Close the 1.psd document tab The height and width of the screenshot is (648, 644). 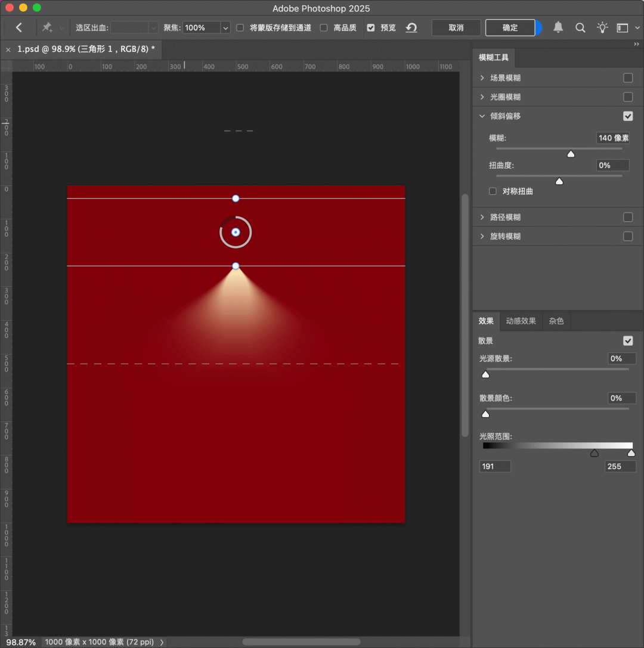pos(8,49)
